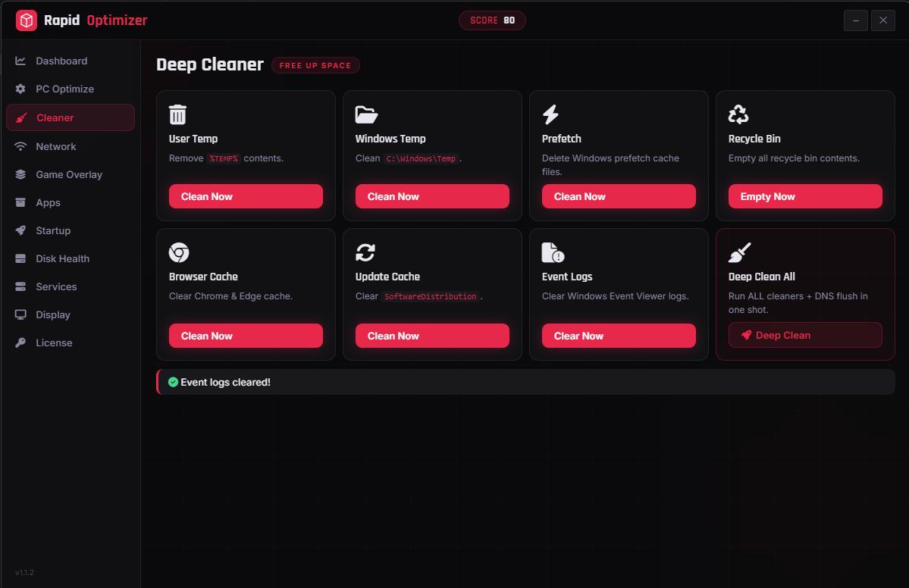
Task: Click the Rapid Optimizer cube logo
Action: pyautogui.click(x=26, y=20)
